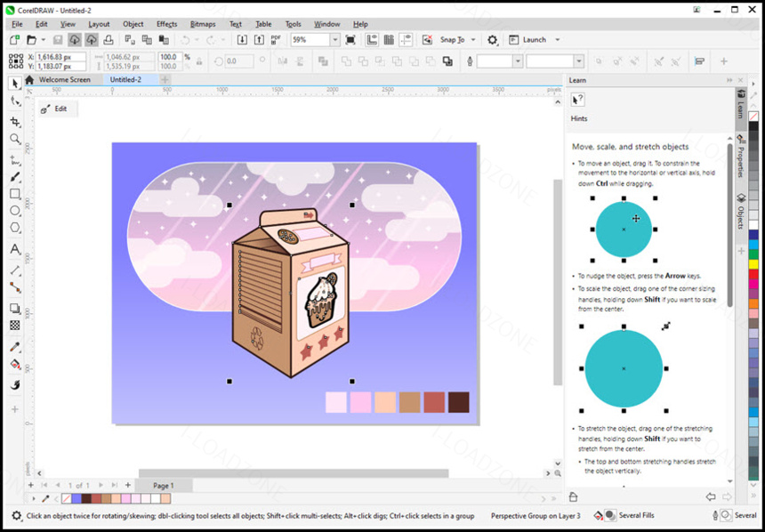The image size is (765, 532).
Task: Click the Print icon
Action: pos(109,39)
